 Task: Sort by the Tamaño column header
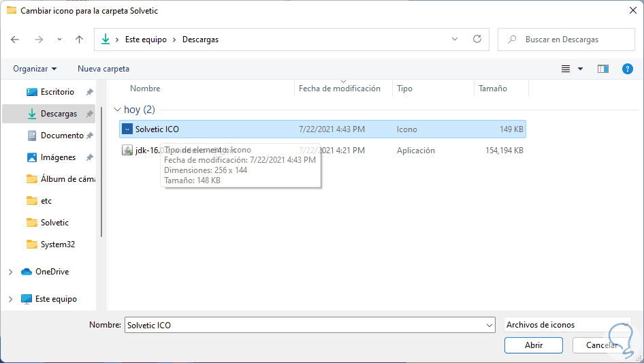click(493, 89)
